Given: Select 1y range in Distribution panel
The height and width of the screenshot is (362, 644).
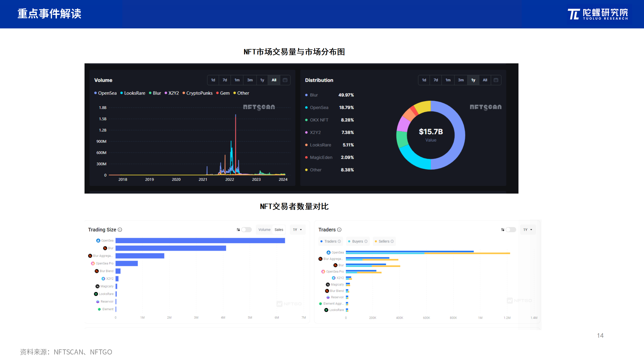Looking at the screenshot, I should [x=473, y=80].
